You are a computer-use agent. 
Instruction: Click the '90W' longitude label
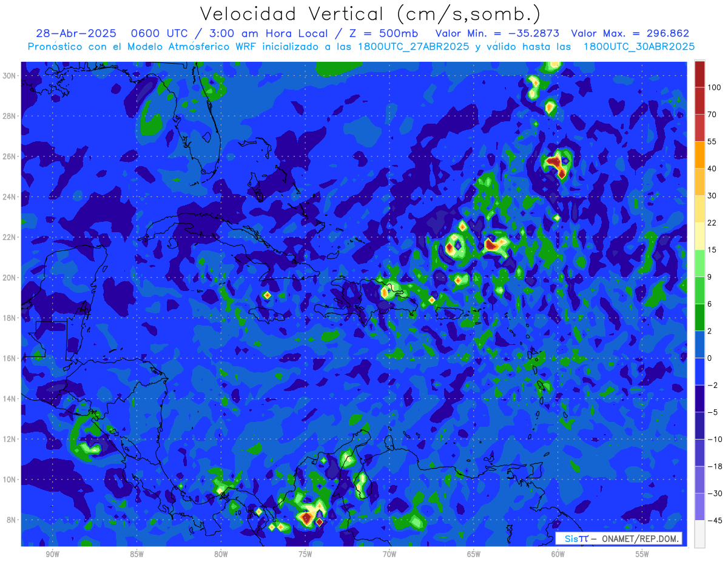[52, 554]
